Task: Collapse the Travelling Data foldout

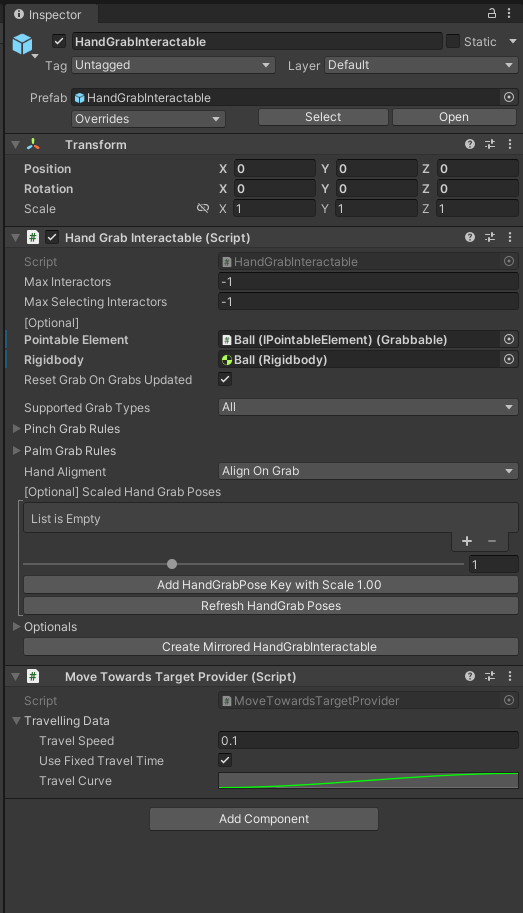Action: point(16,721)
